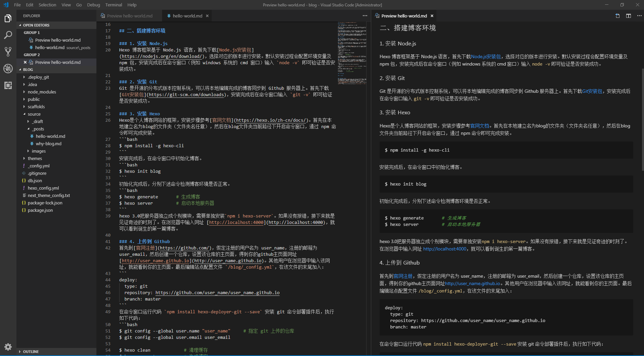
Task: Click the YAML icon next to _config.yml
Action: pyautogui.click(x=24, y=166)
